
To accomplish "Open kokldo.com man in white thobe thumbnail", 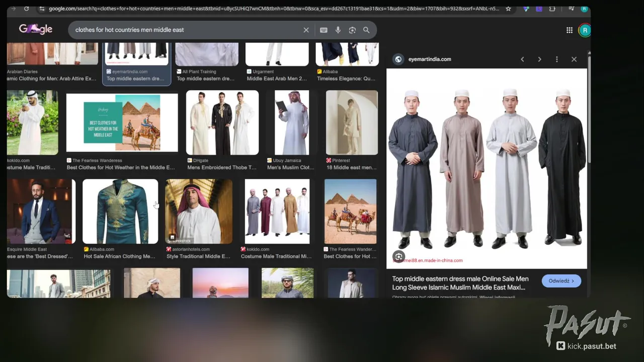I will 32,122.
